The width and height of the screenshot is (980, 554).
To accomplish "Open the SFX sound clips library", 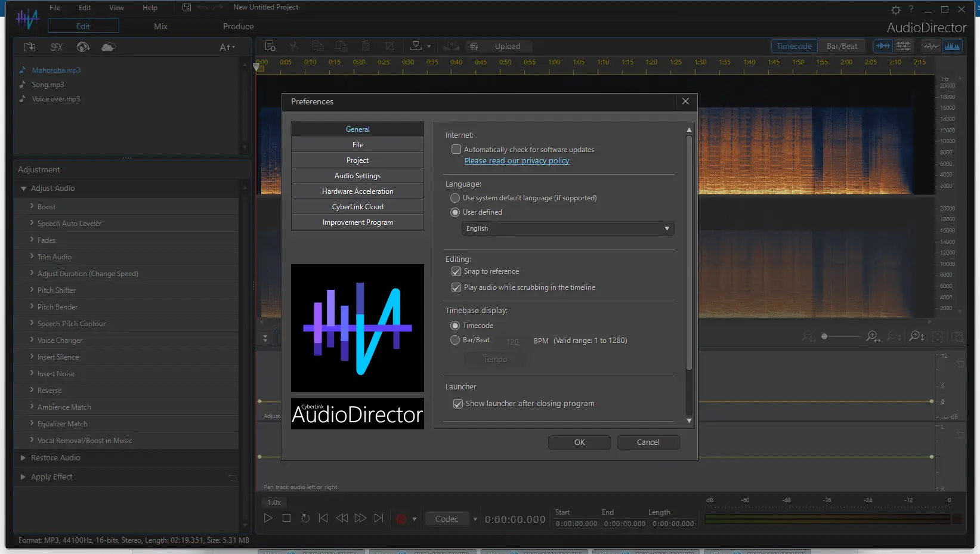I will (57, 47).
